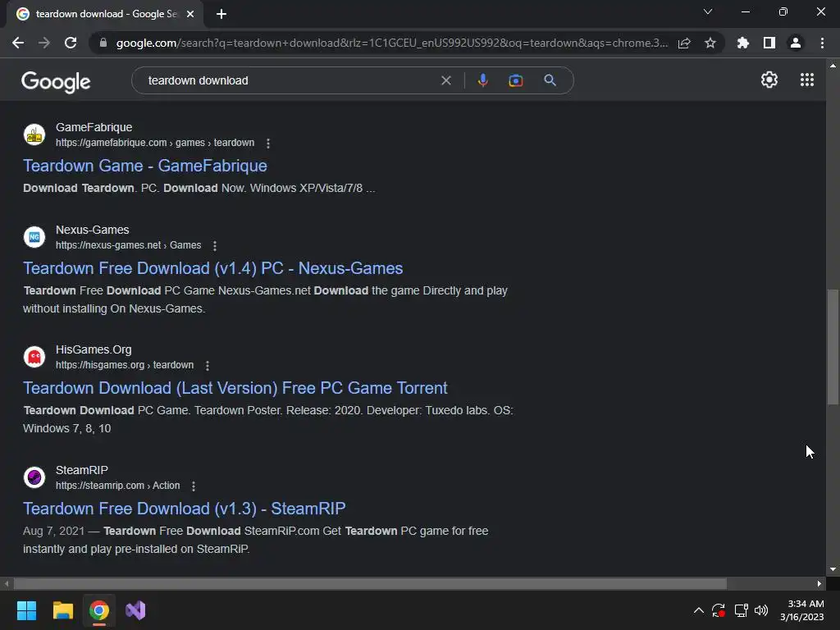Click the Nexus-Games site name
Image resolution: width=840 pixels, height=630 pixels.
point(92,230)
